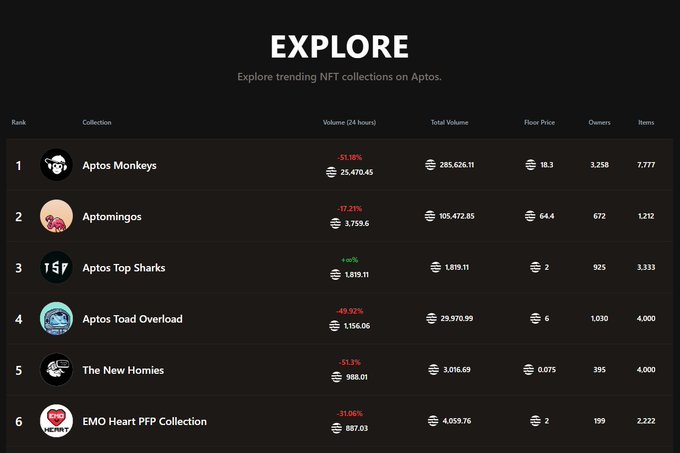Screen dimensions: 680x453
Task: Click Aptos icon beside 25,470.45 volume
Action: (331, 172)
